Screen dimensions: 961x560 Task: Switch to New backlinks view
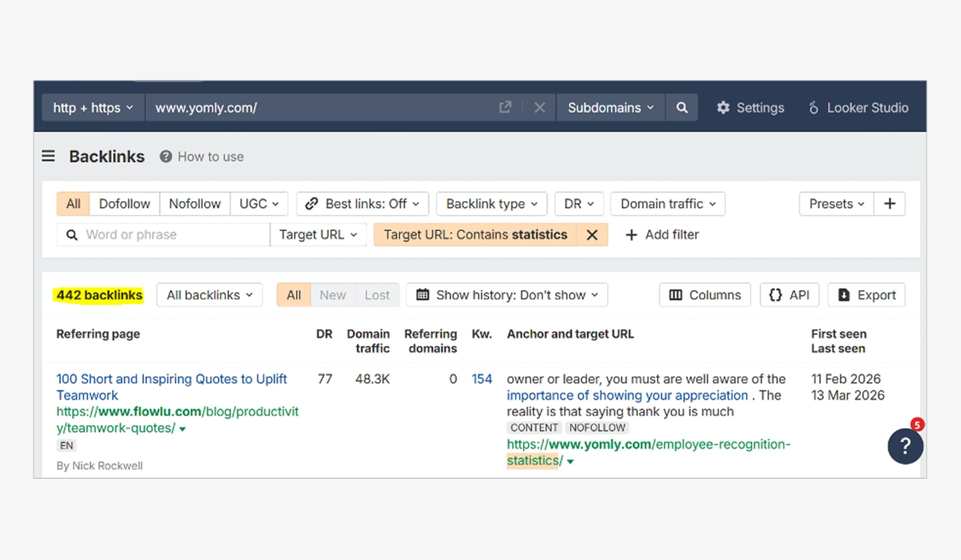tap(333, 295)
